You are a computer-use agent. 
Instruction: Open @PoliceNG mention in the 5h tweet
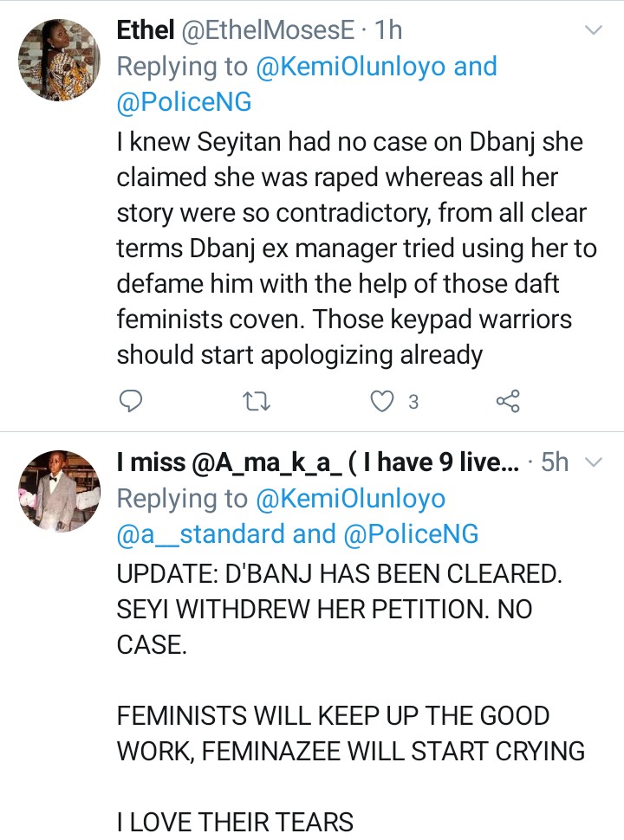click(411, 534)
